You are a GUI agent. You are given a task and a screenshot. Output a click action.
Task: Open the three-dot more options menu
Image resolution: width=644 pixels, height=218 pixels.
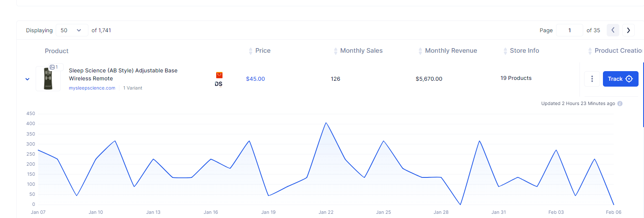pos(592,79)
